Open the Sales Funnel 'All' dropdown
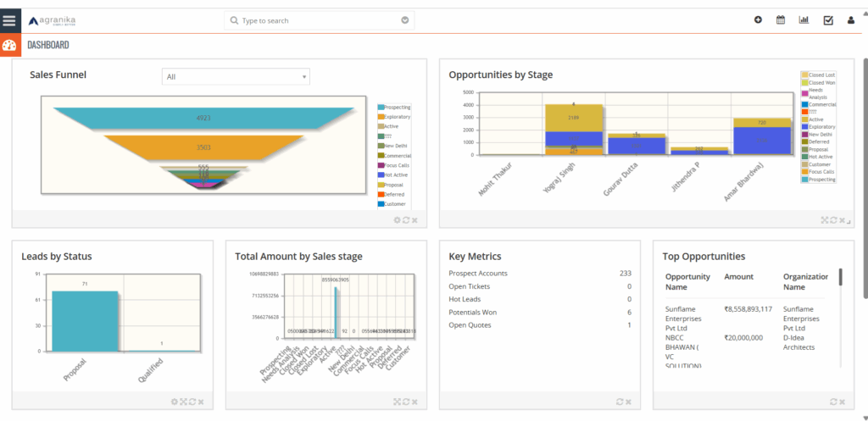868x421 pixels. 236,77
